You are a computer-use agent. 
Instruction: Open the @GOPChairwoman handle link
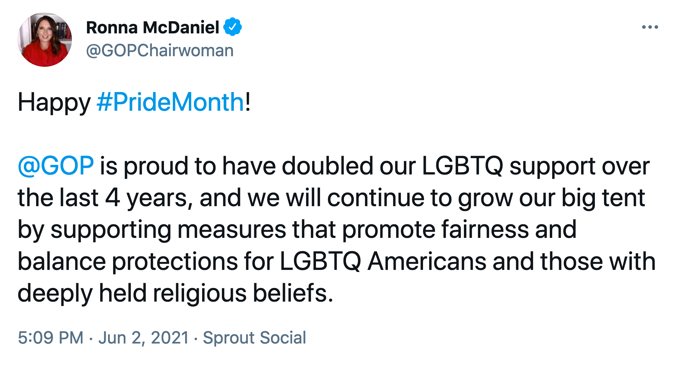point(160,51)
